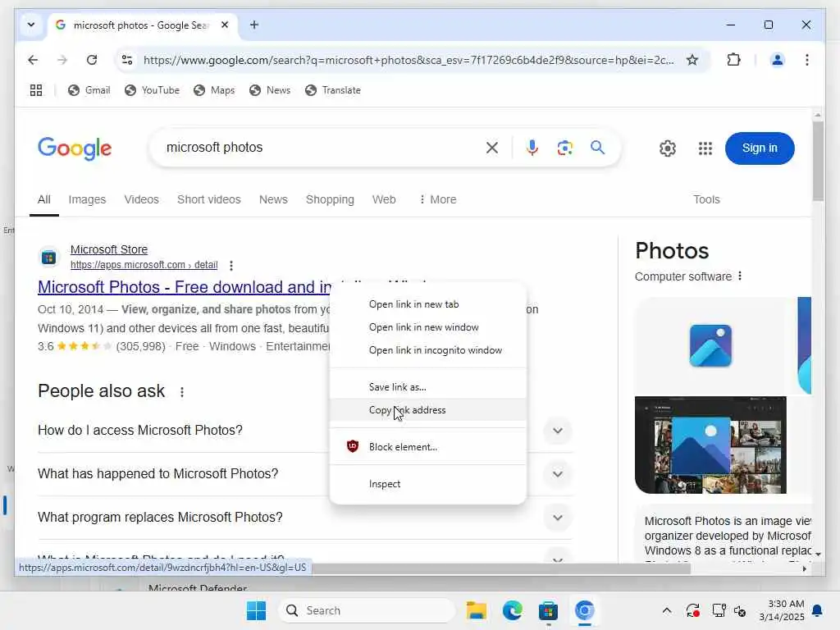Viewport: 840px width, 630px height.
Task: Open the Extensions puzzle icon
Action: [x=733, y=60]
